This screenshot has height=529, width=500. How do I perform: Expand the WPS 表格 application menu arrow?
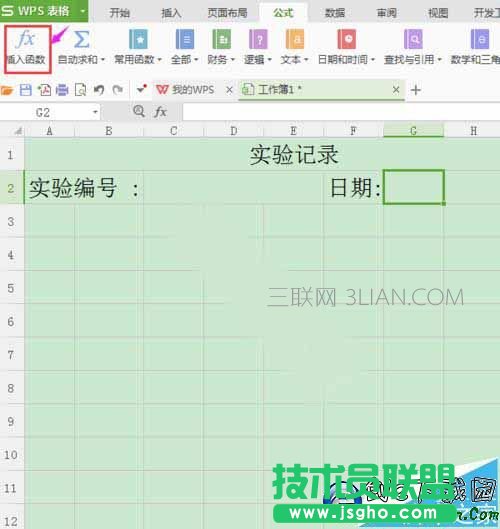[x=82, y=11]
